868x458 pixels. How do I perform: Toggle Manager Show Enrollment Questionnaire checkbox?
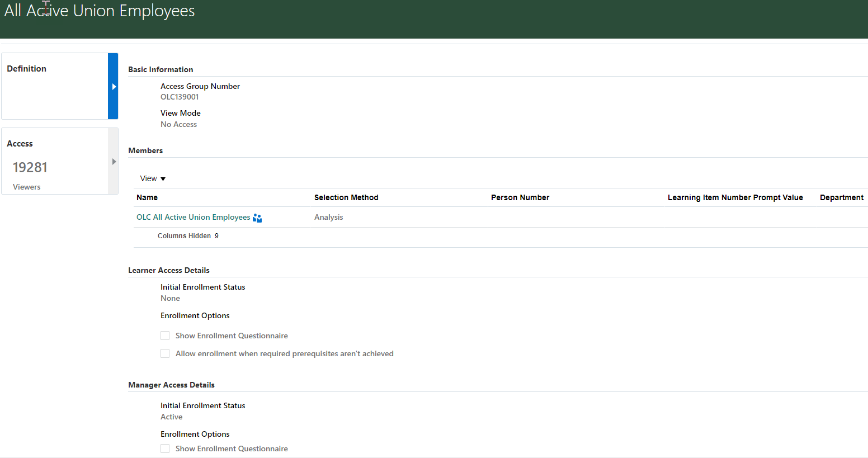click(x=165, y=448)
